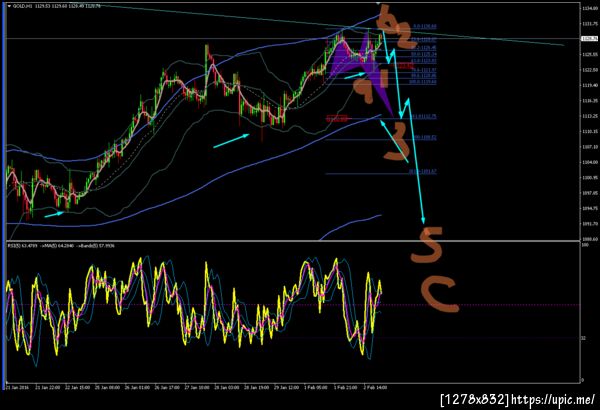Click the 1119.40 price axis label
Viewport: 600px width, 410px height.
pyautogui.click(x=590, y=85)
